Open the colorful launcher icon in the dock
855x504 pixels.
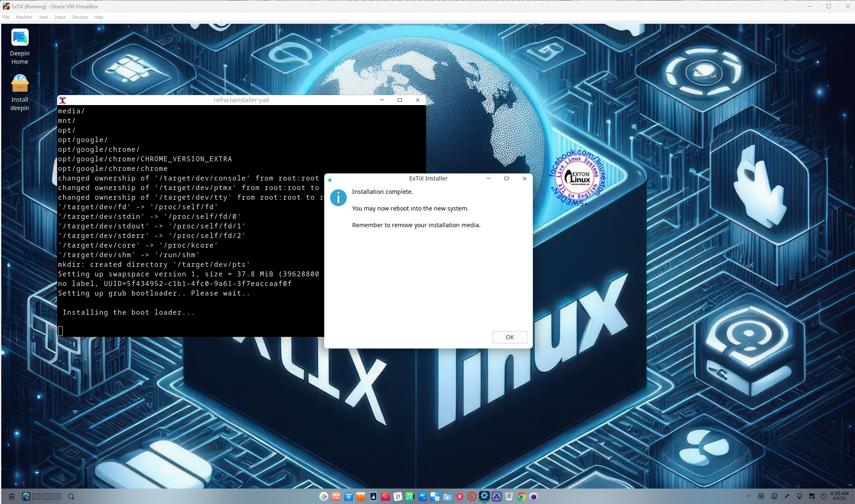[x=323, y=496]
